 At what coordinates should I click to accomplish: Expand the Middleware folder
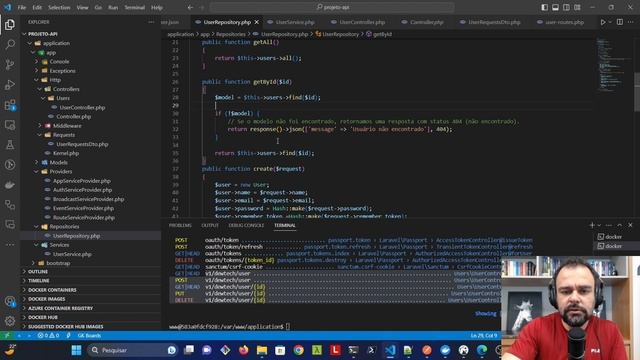click(66, 126)
